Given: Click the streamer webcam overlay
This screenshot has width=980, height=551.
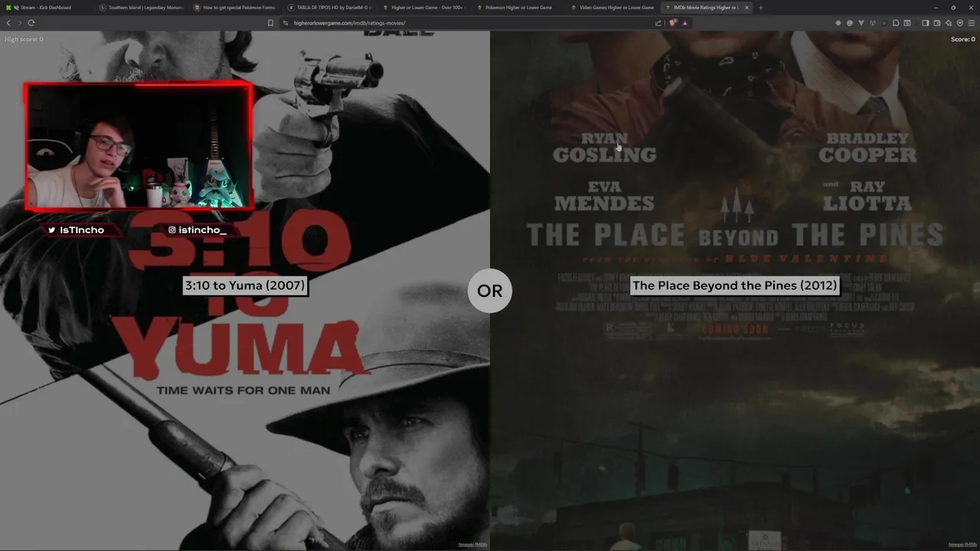Looking at the screenshot, I should [139, 146].
